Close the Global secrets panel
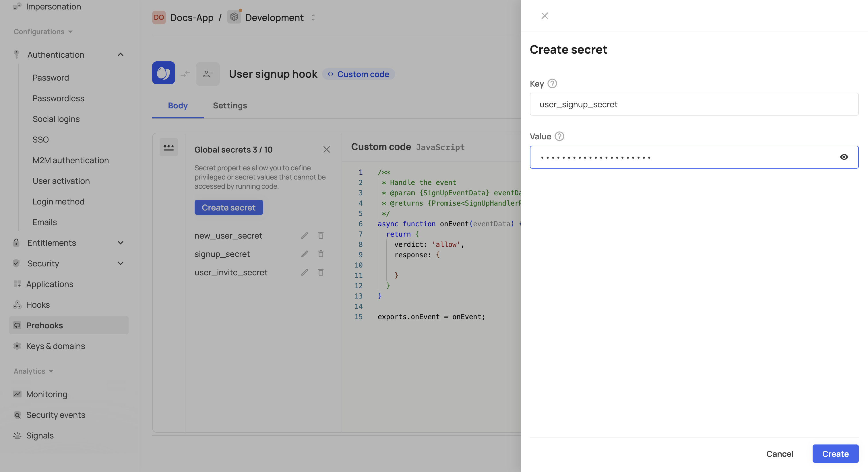868x472 pixels. pyautogui.click(x=326, y=149)
